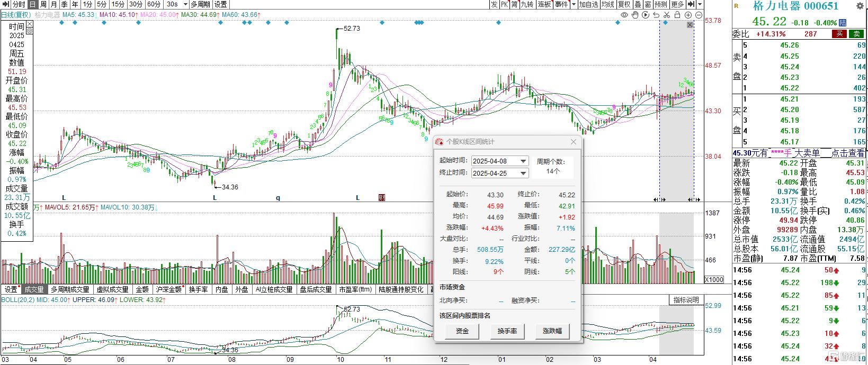
Task: Select the 盘后成交量 indicator tab
Action: click(316, 289)
